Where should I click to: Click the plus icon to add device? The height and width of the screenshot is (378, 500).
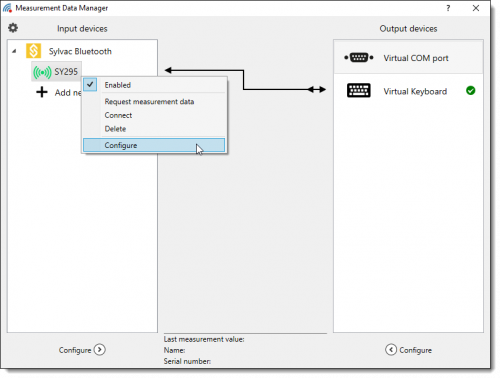[x=42, y=92]
